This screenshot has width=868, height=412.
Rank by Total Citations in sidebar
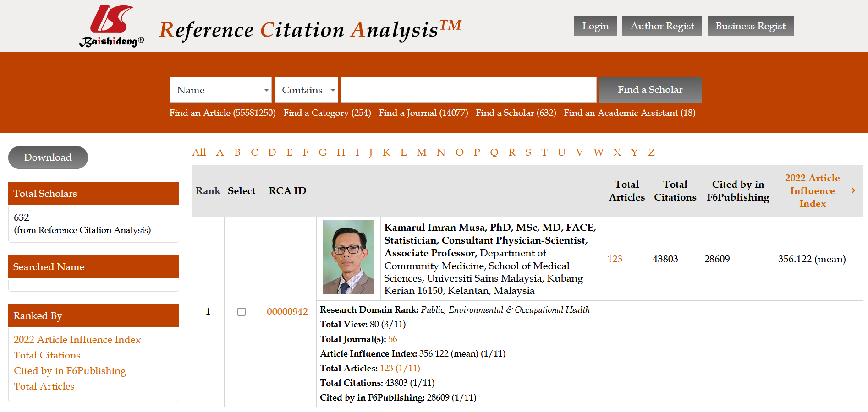point(47,355)
